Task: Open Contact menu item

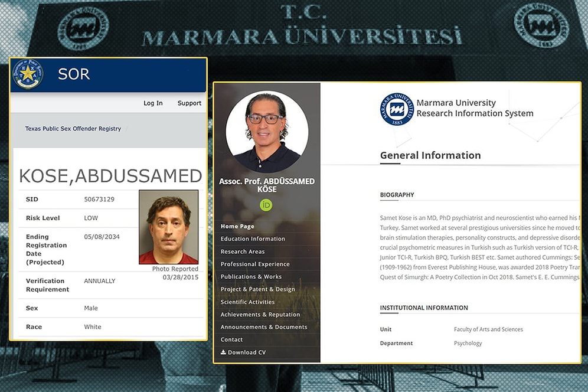Action: coord(231,339)
